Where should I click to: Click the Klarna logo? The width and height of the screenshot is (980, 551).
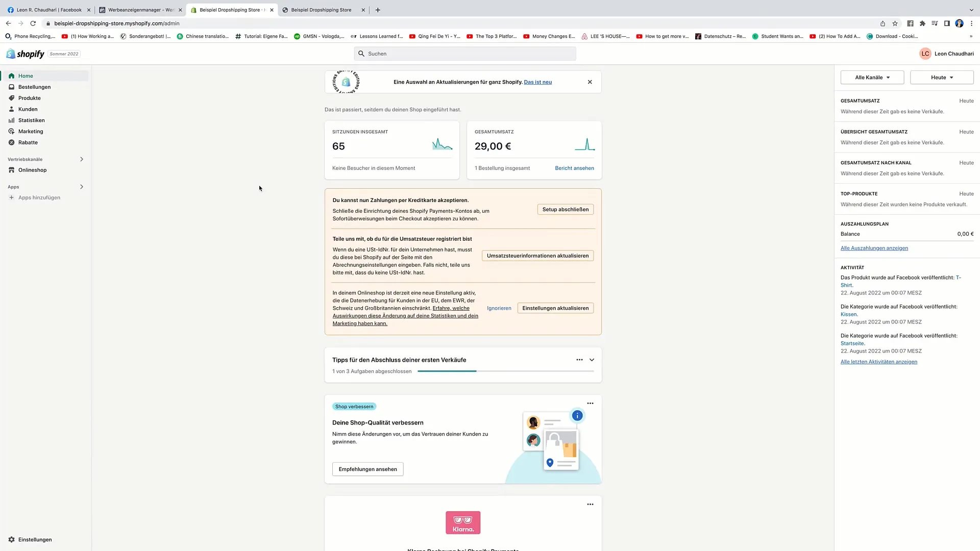click(x=463, y=522)
